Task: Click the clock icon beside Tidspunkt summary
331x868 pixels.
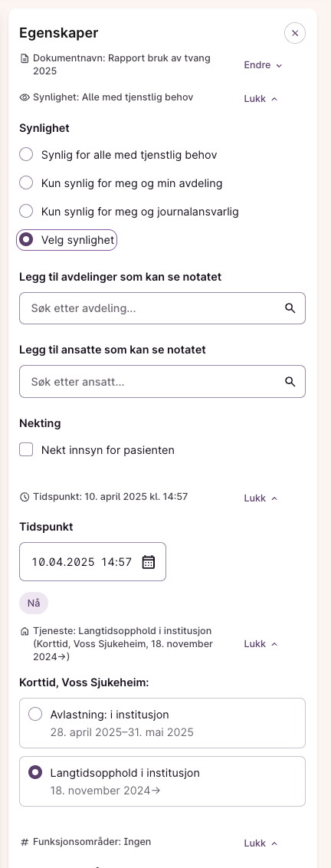Action: (25, 497)
